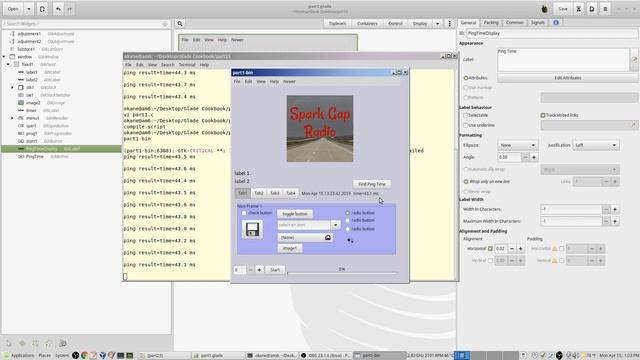The image size is (640, 360).
Task: Click the hand pointer icon beside Save
Action: coord(544,9)
